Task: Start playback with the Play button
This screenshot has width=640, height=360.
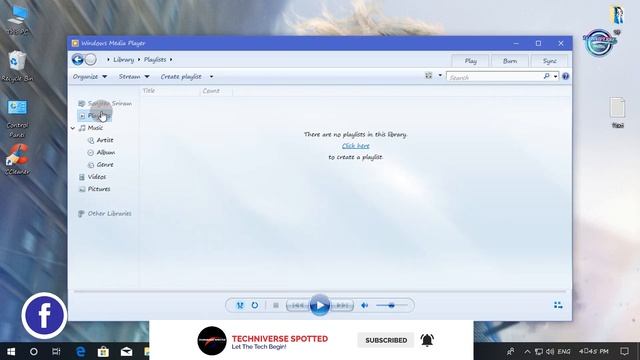Action: tap(320, 305)
